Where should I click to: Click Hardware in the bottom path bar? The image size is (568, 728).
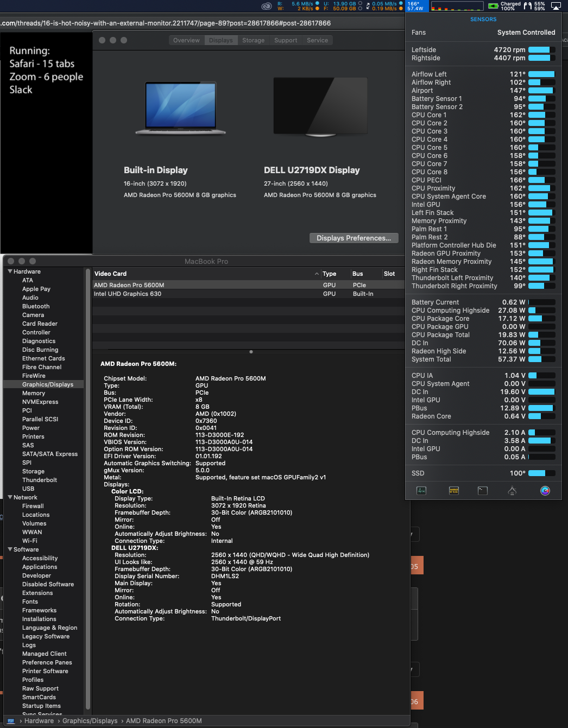(x=39, y=721)
